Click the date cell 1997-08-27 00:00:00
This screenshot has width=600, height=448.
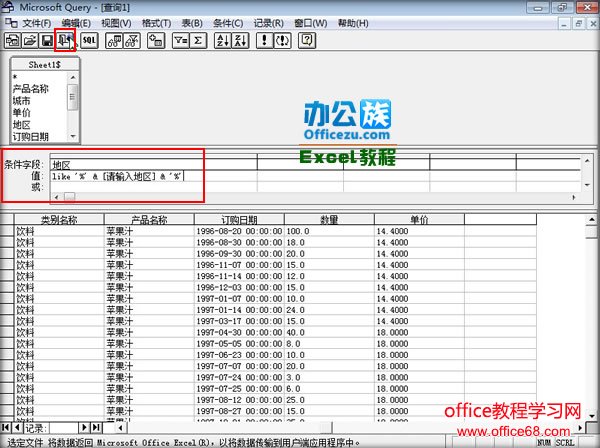pos(239,411)
